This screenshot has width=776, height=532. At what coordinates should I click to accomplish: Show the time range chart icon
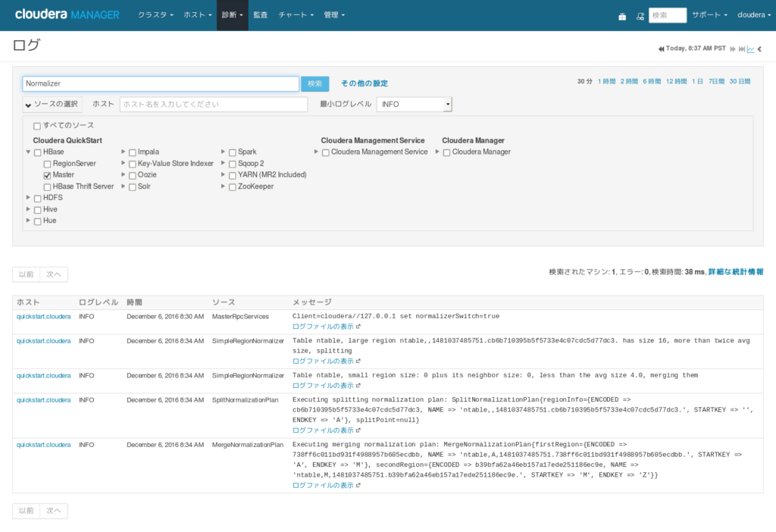click(750, 49)
